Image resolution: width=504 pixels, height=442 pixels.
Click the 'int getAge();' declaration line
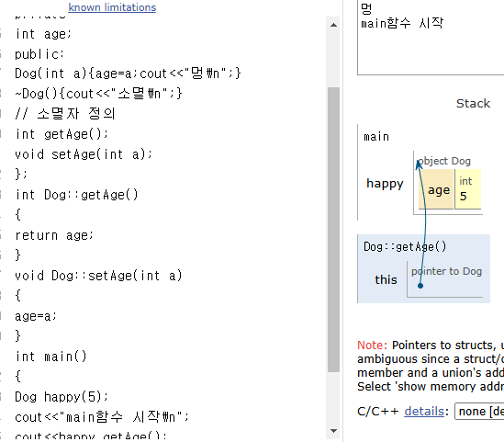coord(62,134)
